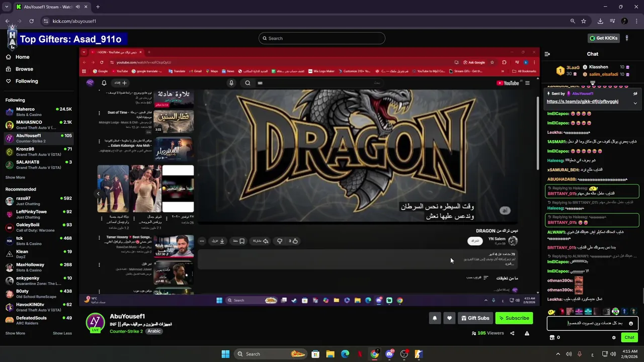
Task: Show hidden system tray icons
Action: click(558, 354)
